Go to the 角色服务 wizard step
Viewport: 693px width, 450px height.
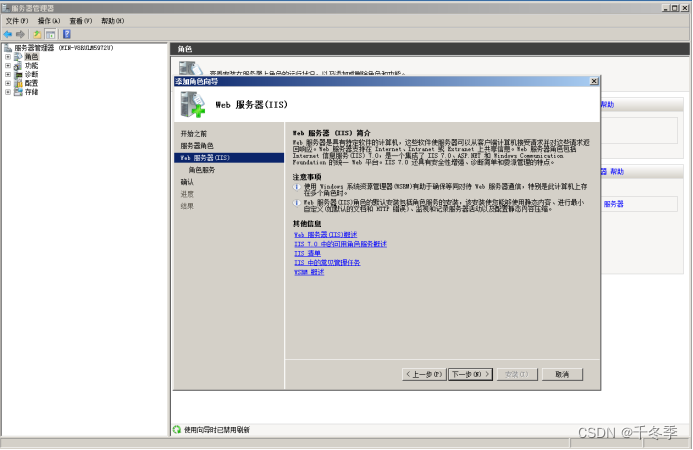[202, 170]
